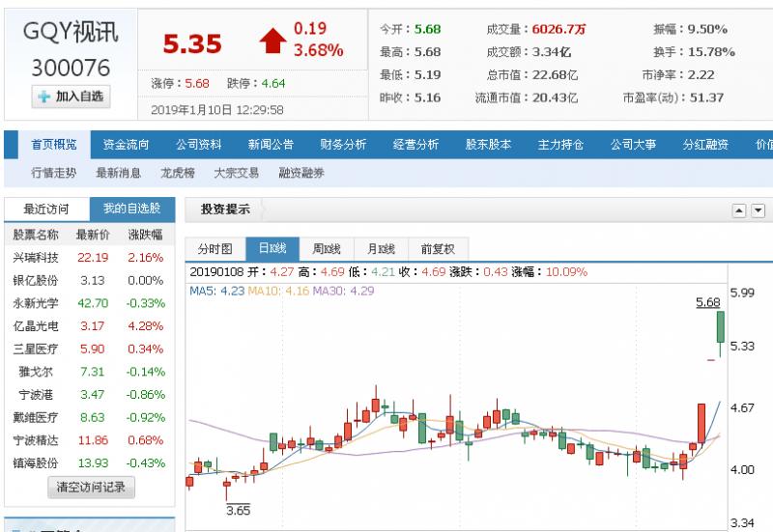This screenshot has width=773, height=532.
Task: Click the 13.93 price of 镇海股份
Action: coord(93,463)
